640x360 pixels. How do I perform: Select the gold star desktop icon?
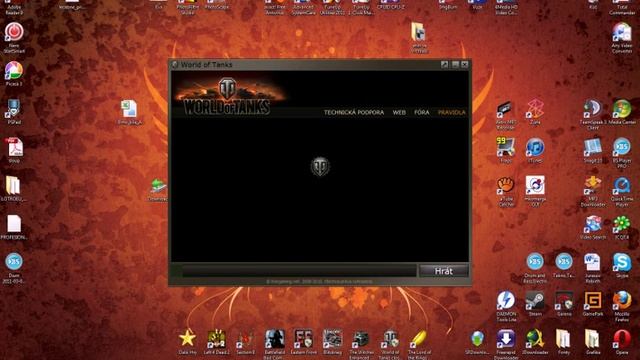pyautogui.click(x=187, y=339)
